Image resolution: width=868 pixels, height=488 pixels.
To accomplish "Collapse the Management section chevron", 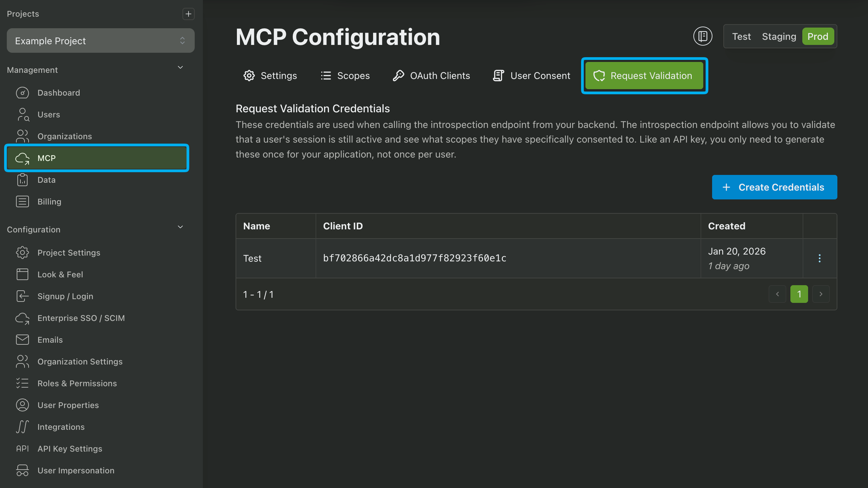I will point(180,67).
